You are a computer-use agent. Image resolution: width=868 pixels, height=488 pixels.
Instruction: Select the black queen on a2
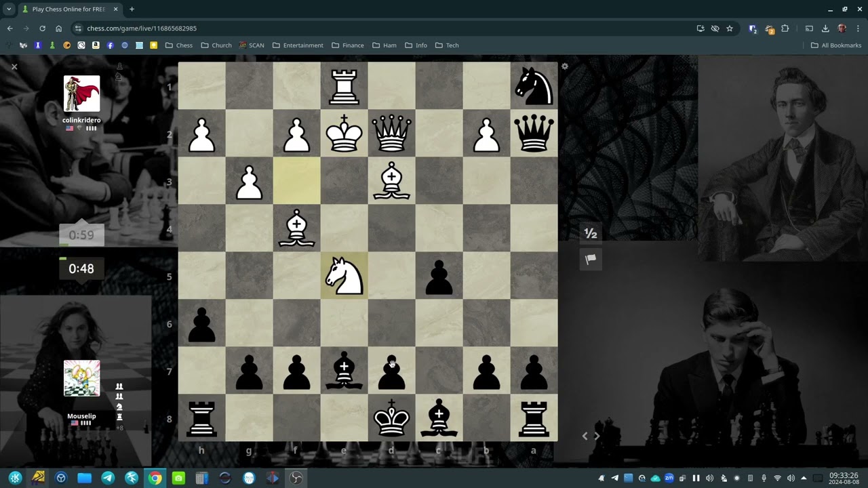[534, 134]
